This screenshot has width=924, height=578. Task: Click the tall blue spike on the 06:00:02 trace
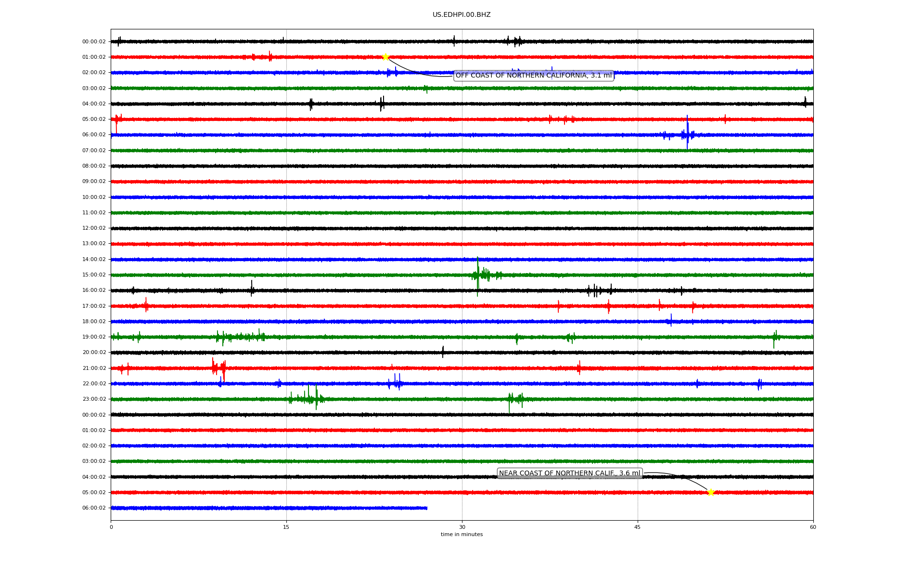point(687,132)
